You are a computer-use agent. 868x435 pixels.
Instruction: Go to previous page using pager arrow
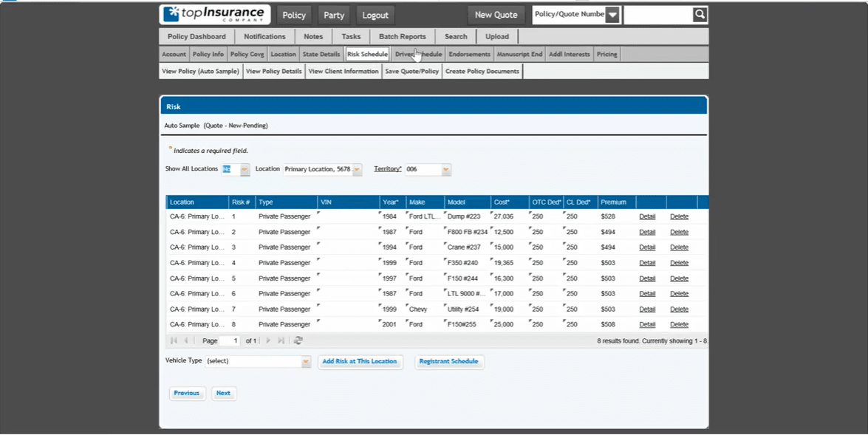pyautogui.click(x=186, y=340)
